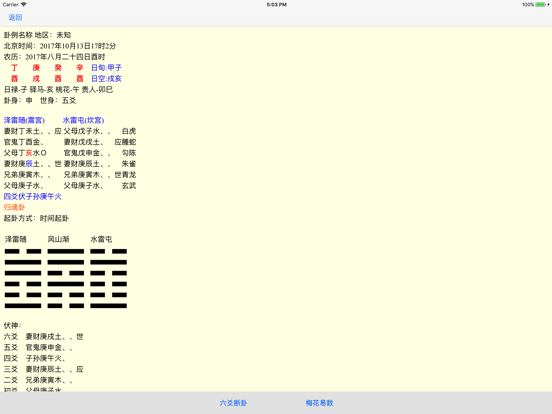Tap the blue 泽雷随(震宫) heading
The height and width of the screenshot is (414, 552).
tap(24, 120)
